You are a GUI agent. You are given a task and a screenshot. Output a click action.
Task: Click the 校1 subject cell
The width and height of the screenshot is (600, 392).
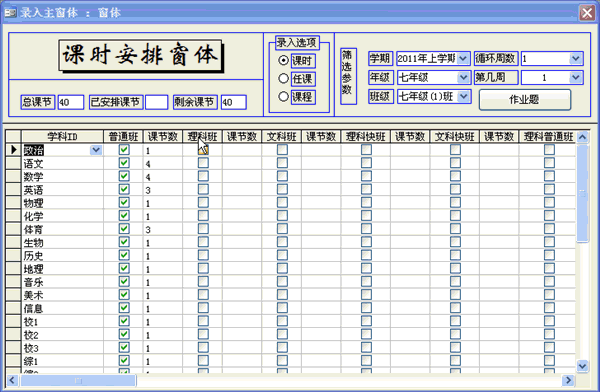62,322
